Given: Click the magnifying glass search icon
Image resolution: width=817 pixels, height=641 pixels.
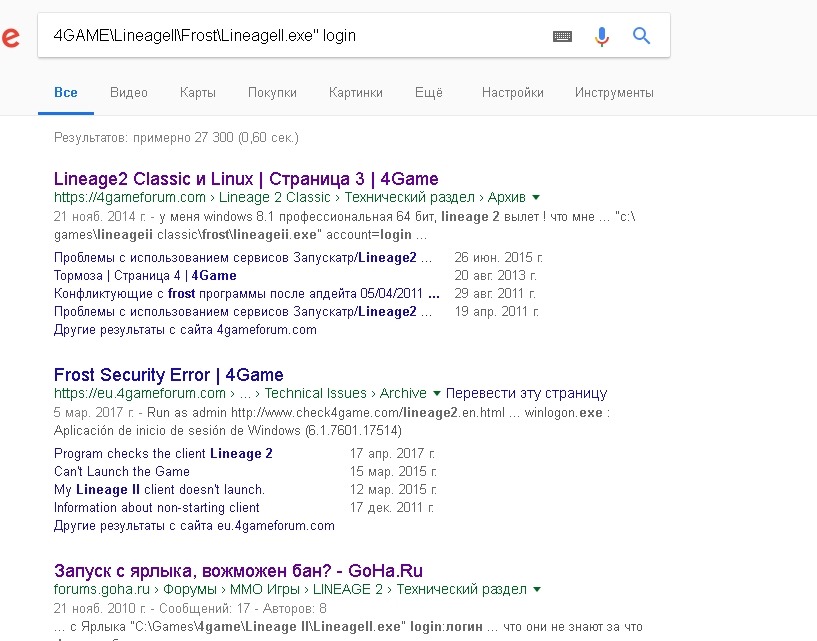Looking at the screenshot, I should 640,34.
